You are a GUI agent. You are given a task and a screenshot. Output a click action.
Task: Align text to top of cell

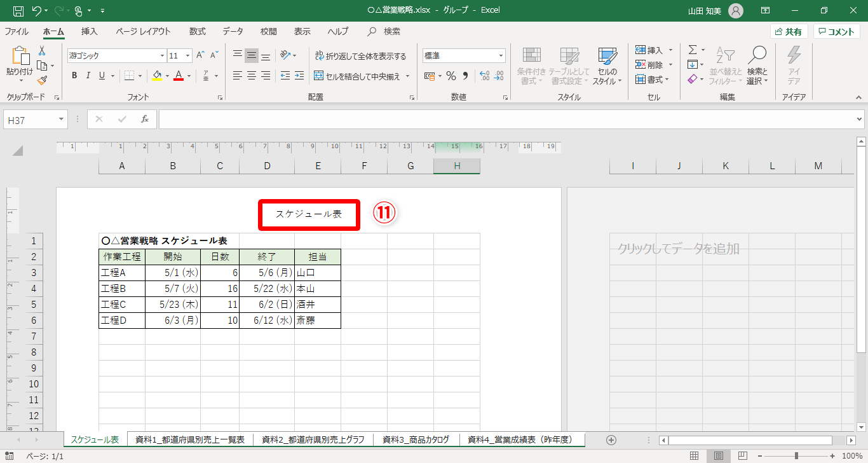pyautogui.click(x=237, y=55)
